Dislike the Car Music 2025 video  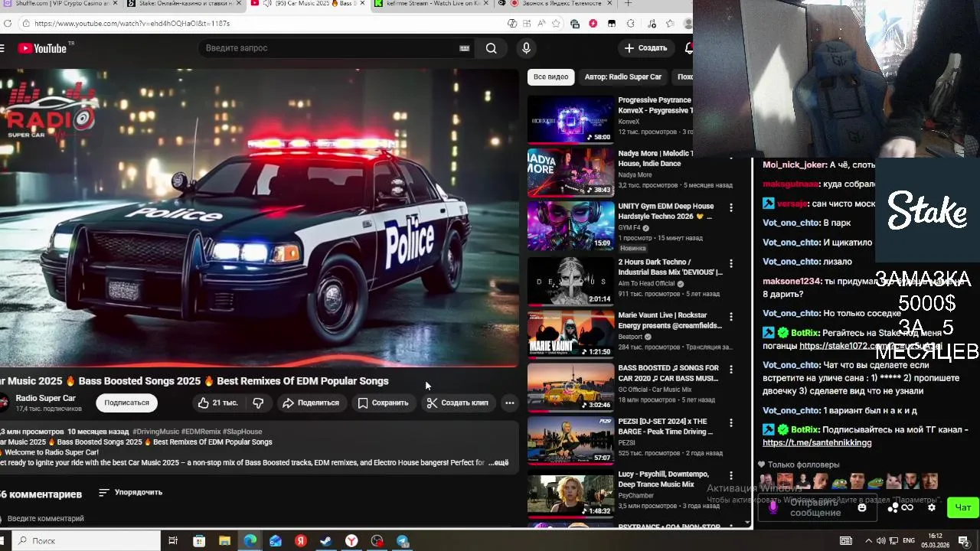[258, 403]
